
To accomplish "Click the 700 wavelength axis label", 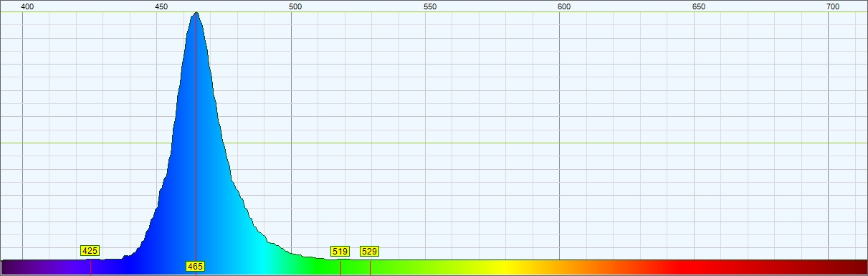I will (833, 6).
